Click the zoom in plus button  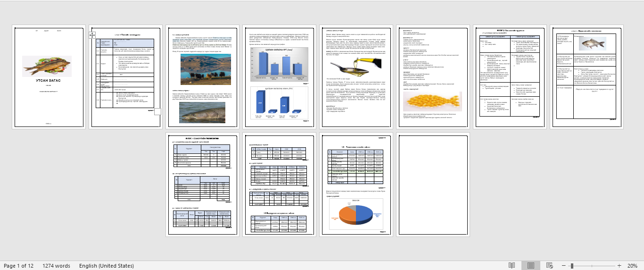[x=619, y=266]
